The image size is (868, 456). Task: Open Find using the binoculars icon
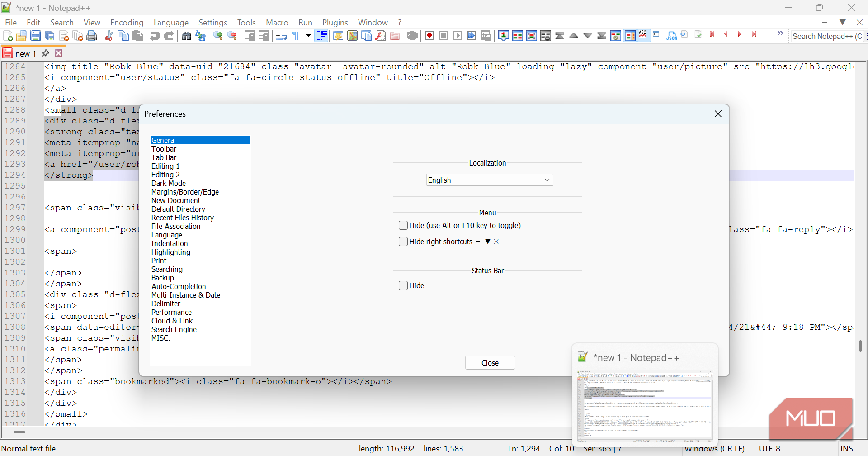(x=186, y=36)
